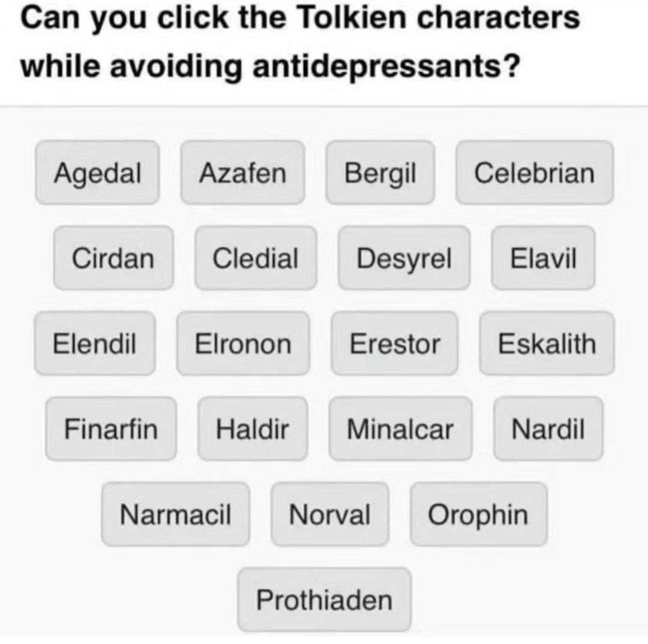Click the Celebrian button
Image resolution: width=648 pixels, height=644 pixels.
pos(534,173)
